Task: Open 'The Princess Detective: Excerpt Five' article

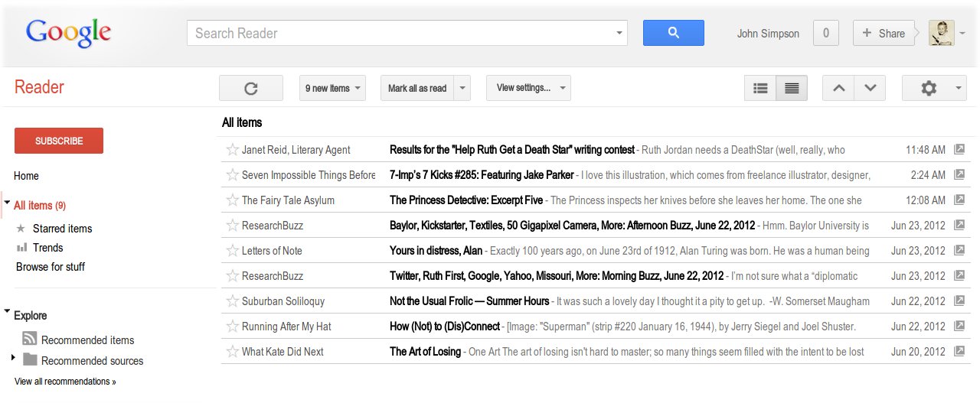Action: [466, 200]
